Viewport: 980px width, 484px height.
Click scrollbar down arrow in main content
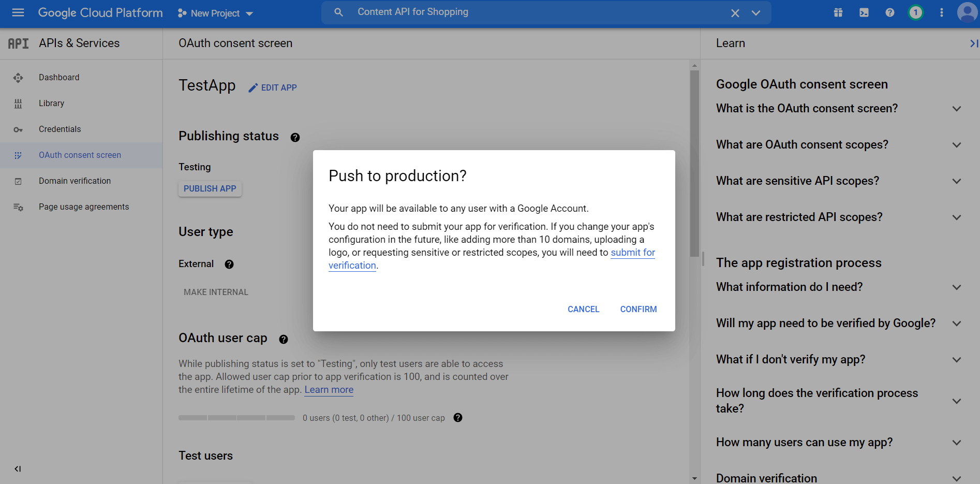pyautogui.click(x=694, y=479)
